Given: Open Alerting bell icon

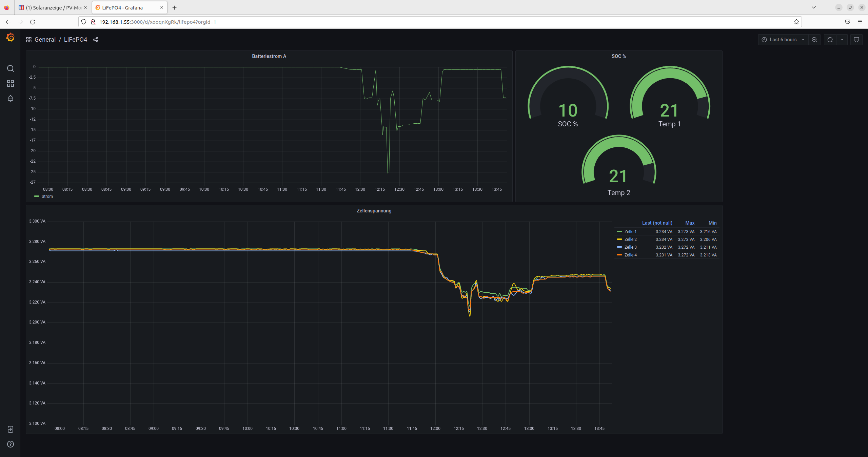Looking at the screenshot, I should [10, 98].
